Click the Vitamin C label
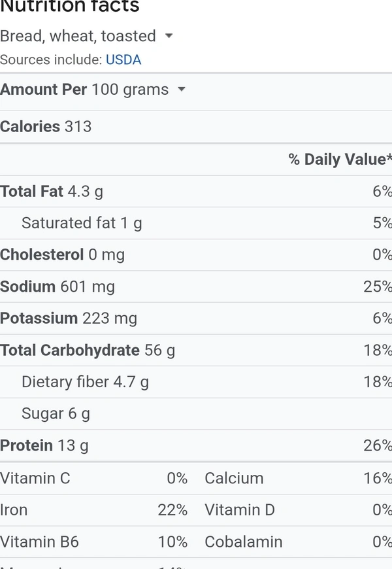The width and height of the screenshot is (392, 569). (35, 478)
